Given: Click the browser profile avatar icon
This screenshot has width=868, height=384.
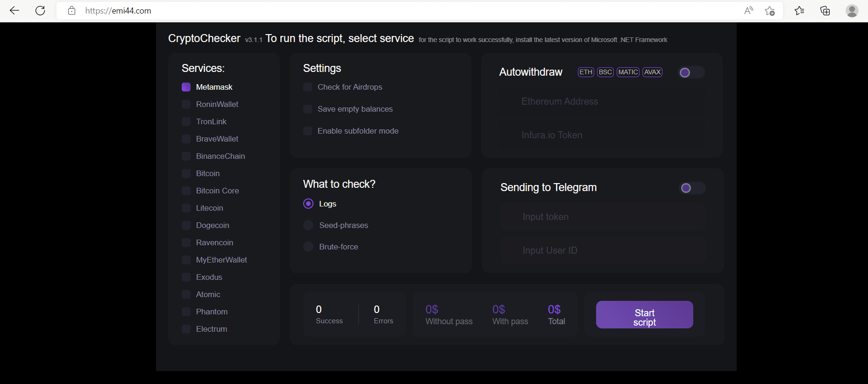Looking at the screenshot, I should coord(852,11).
